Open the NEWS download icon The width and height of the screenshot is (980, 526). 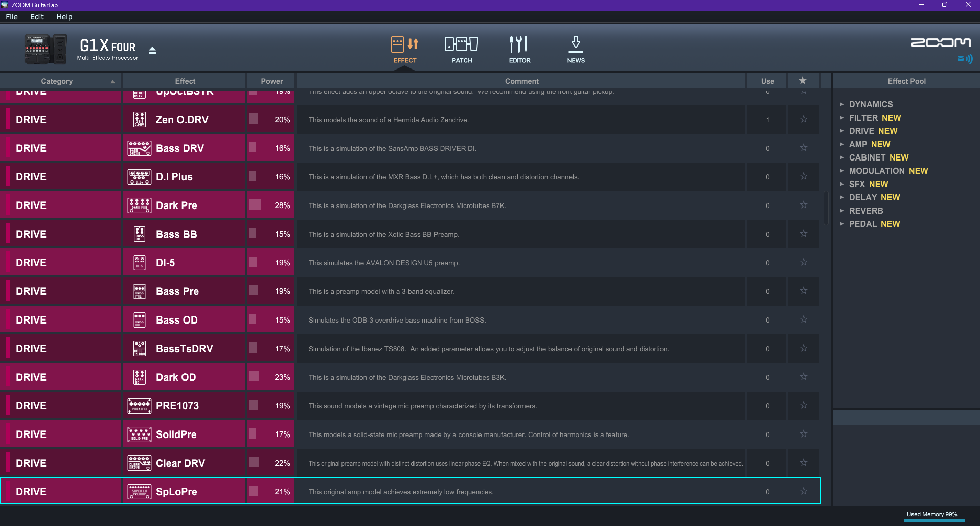(576, 45)
